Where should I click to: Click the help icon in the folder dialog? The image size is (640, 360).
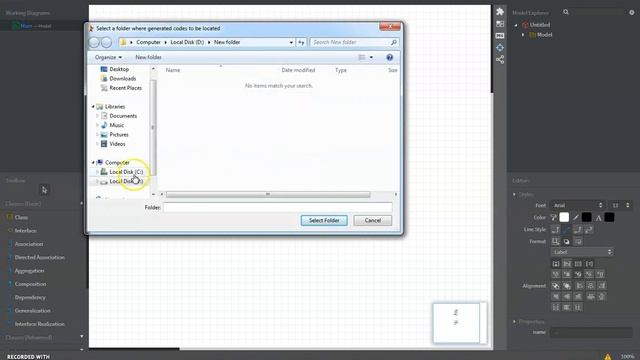(x=390, y=58)
